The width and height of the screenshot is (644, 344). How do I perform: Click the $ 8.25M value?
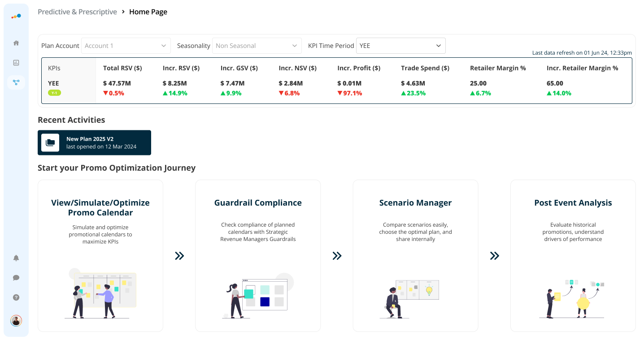(175, 83)
